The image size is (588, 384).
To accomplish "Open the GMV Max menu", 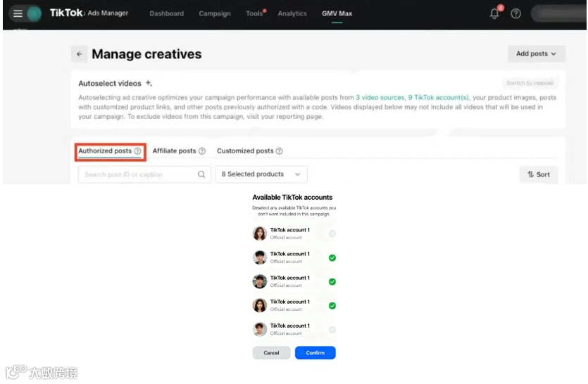I will tap(337, 13).
